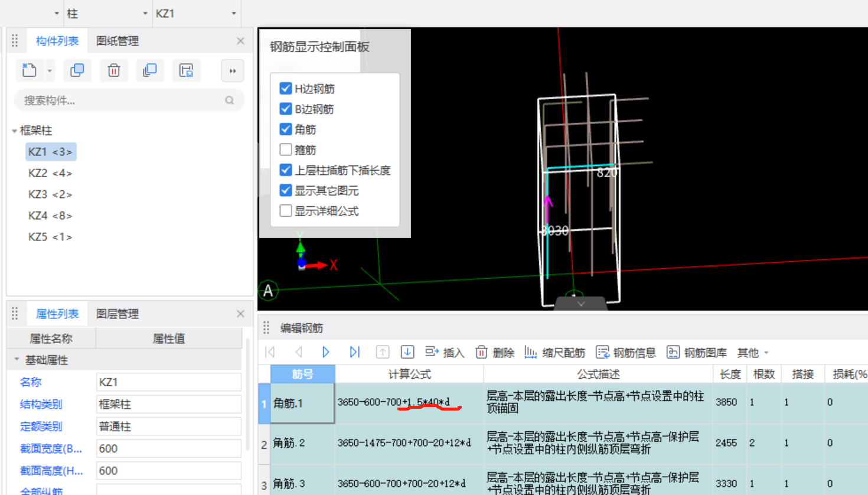Select KZ5 <1> in the component tree
Screen dimensions: 868x495
coord(50,237)
